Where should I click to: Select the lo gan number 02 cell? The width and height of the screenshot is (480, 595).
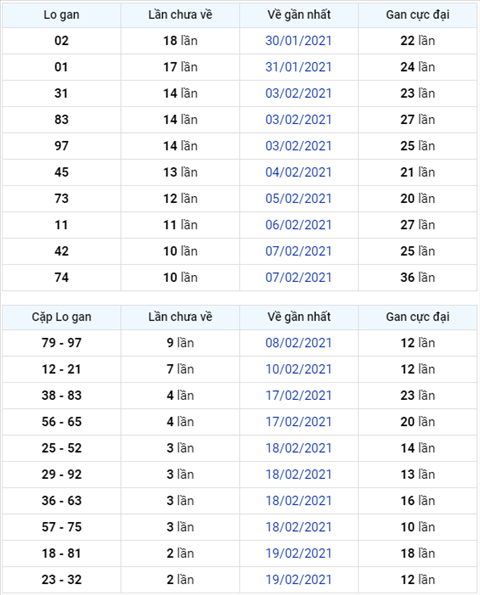[61, 41]
